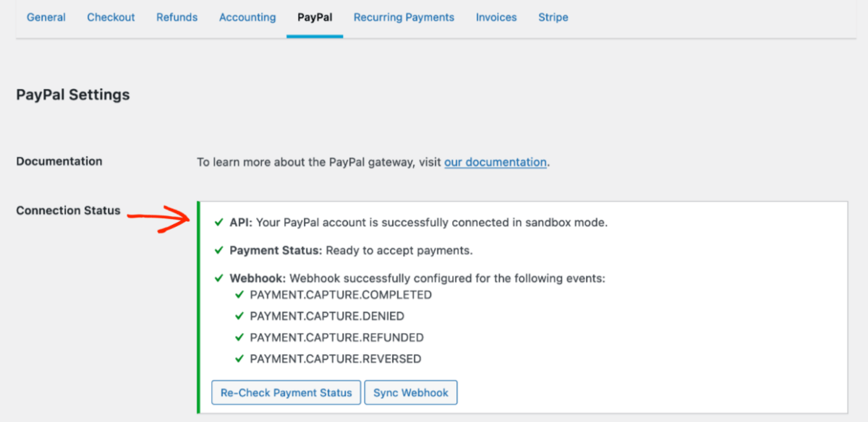Select the checkmark for PAYMENT.CAPTURE.COMPLETED event
Viewport: 868px width, 422px height.
coord(239,295)
